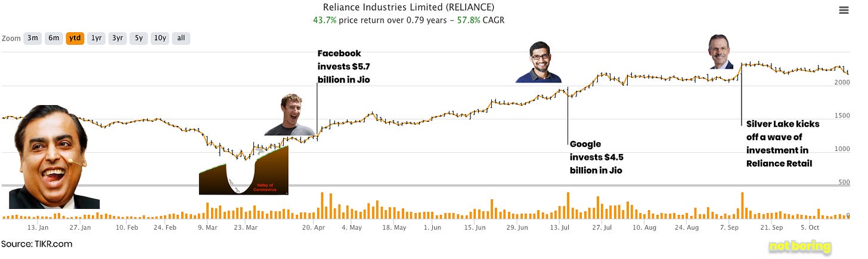Image resolution: width=868 pixels, height=259 pixels.
Task: Click the 1. Jun axis label
Action: coord(432,227)
